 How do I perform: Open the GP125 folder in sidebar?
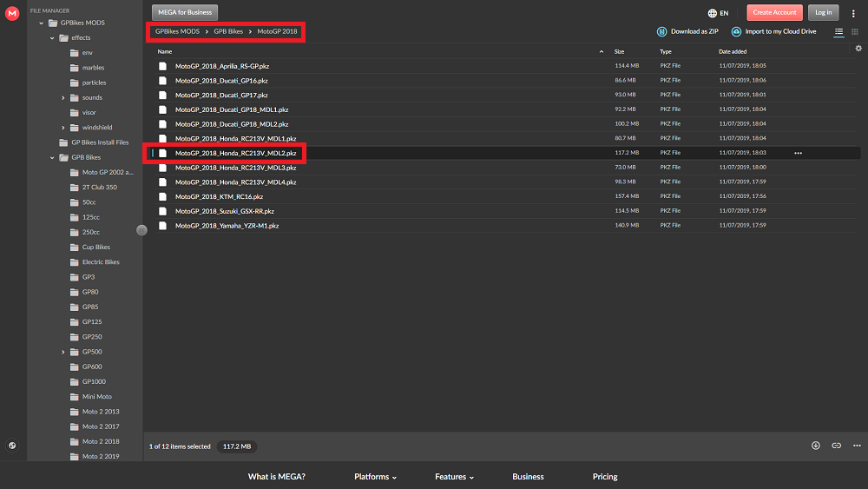(x=92, y=321)
